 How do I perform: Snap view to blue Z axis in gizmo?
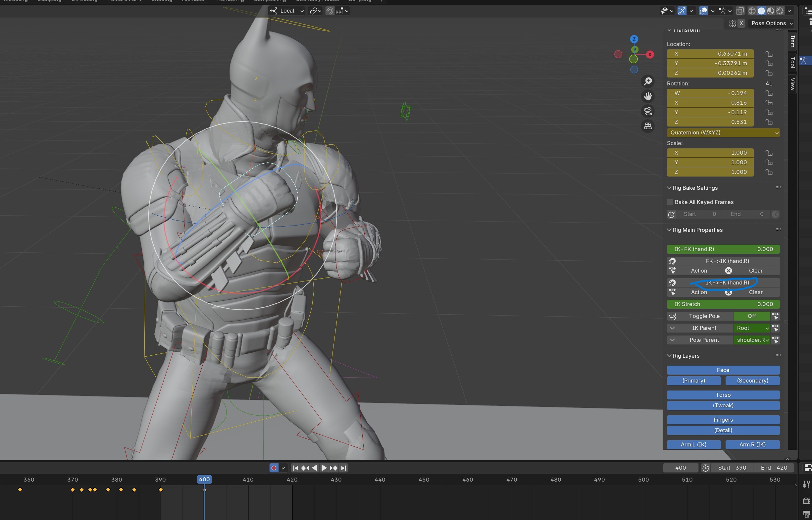pos(634,39)
